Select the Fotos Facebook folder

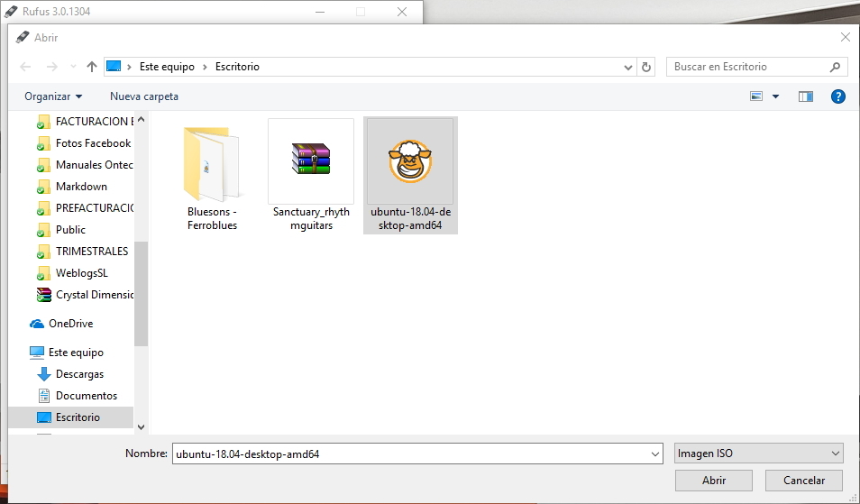tap(84, 143)
